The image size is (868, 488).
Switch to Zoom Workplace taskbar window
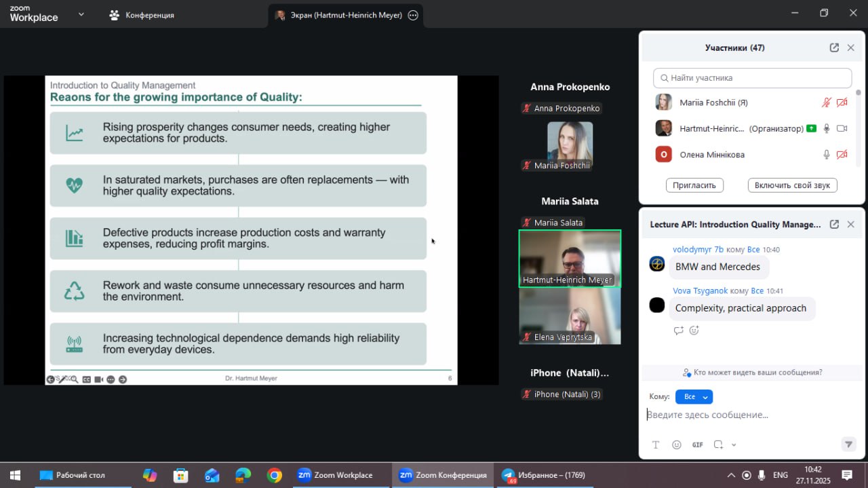coord(340,475)
